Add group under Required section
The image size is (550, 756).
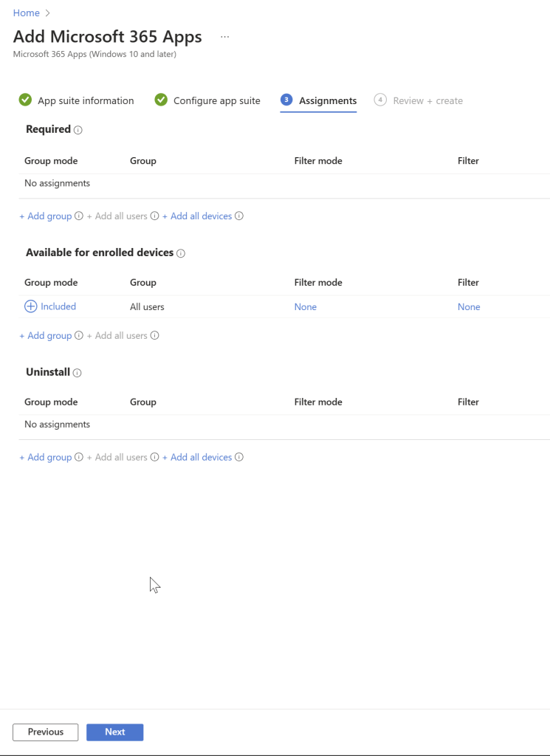coord(46,216)
